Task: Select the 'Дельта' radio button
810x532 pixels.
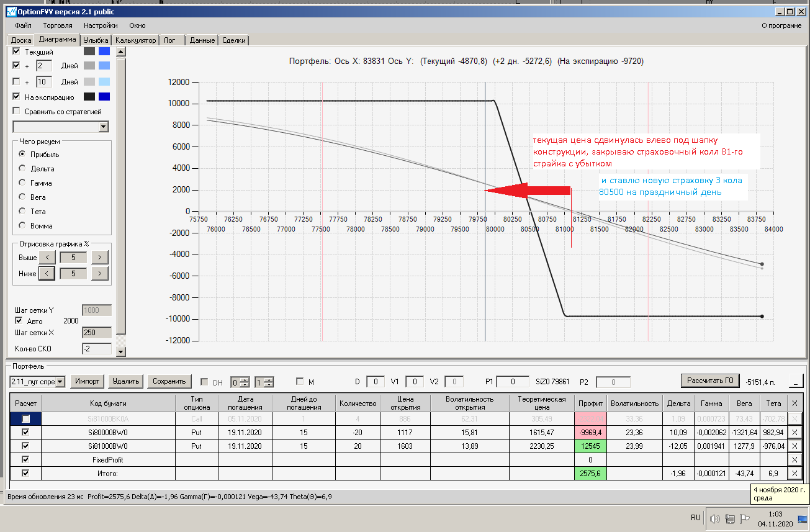Action: pyautogui.click(x=23, y=168)
